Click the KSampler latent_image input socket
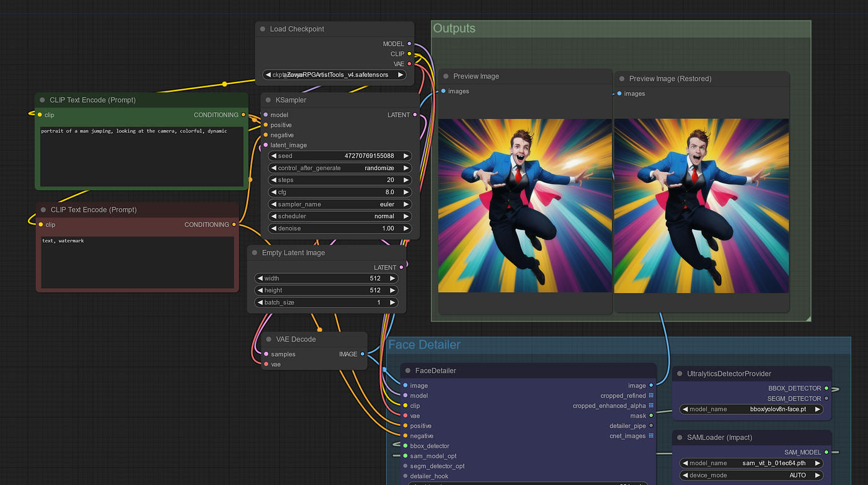This screenshot has width=868, height=485. 265,145
